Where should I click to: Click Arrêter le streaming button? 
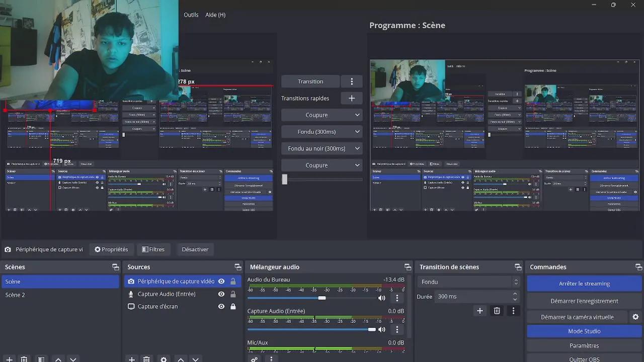[584, 284]
